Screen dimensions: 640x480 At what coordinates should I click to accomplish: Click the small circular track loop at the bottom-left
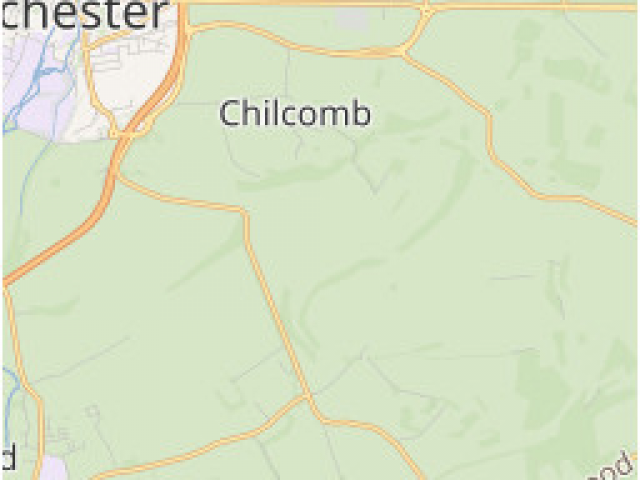click(x=93, y=411)
